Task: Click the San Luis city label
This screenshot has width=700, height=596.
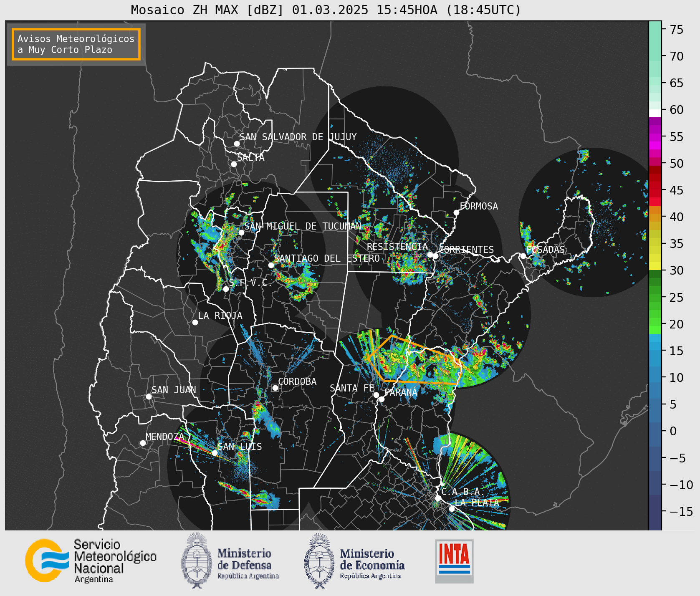Action: pyautogui.click(x=240, y=447)
